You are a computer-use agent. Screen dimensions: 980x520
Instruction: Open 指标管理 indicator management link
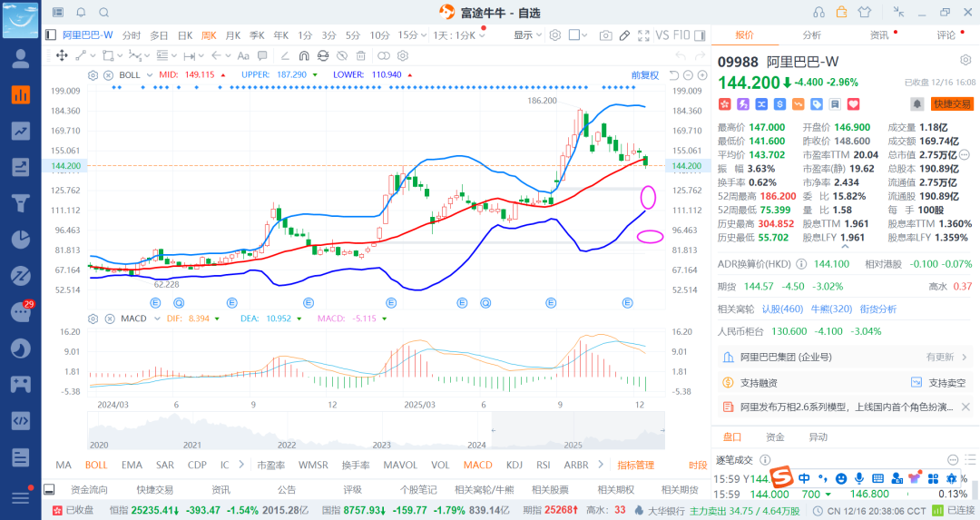coord(635,465)
